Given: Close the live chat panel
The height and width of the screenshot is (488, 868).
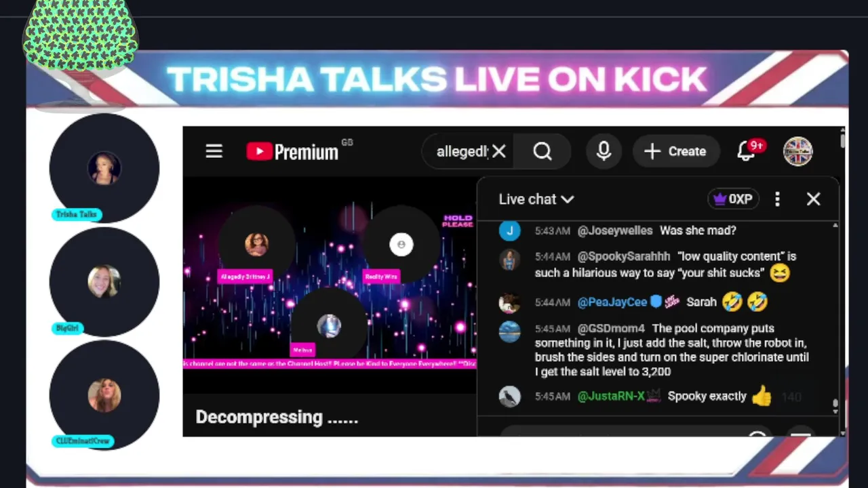Looking at the screenshot, I should tap(813, 199).
